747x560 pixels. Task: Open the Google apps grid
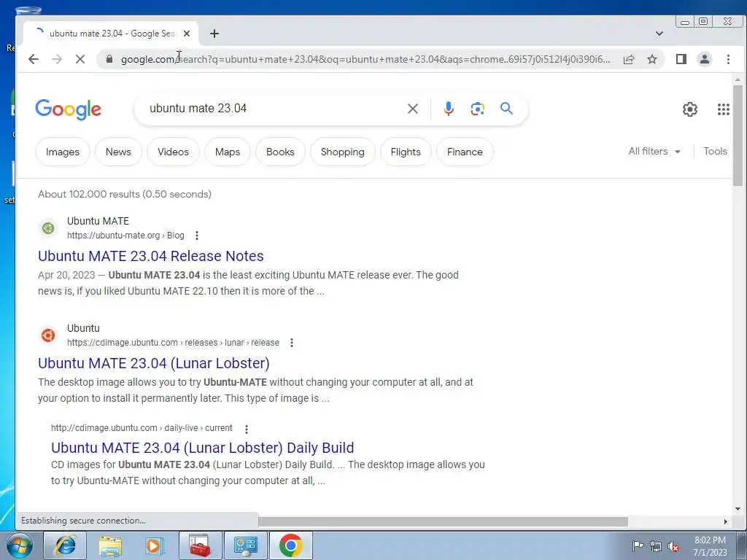pos(723,109)
